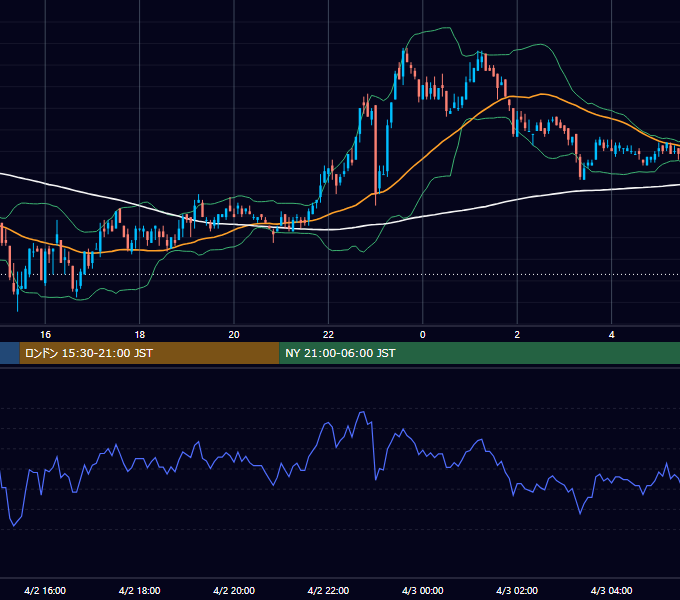Click the 20 hour label on the price chart axis
The width and height of the screenshot is (680, 600).
pos(234,335)
